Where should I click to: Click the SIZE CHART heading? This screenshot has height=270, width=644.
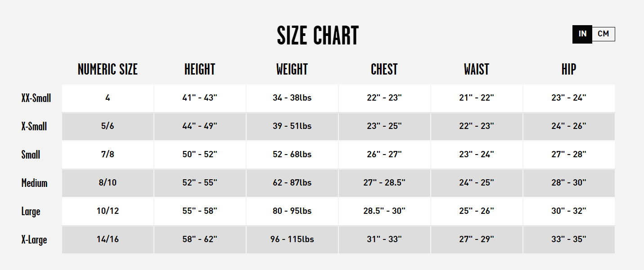pyautogui.click(x=318, y=36)
